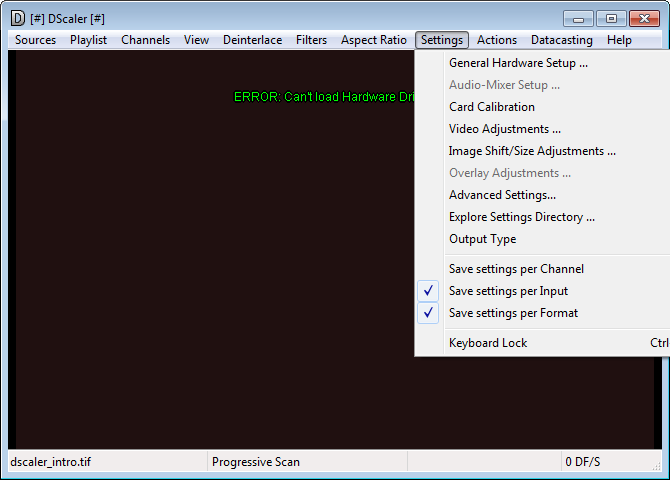Close the open Settings menu
Image resolution: width=670 pixels, height=480 pixels.
pyautogui.click(x=442, y=40)
